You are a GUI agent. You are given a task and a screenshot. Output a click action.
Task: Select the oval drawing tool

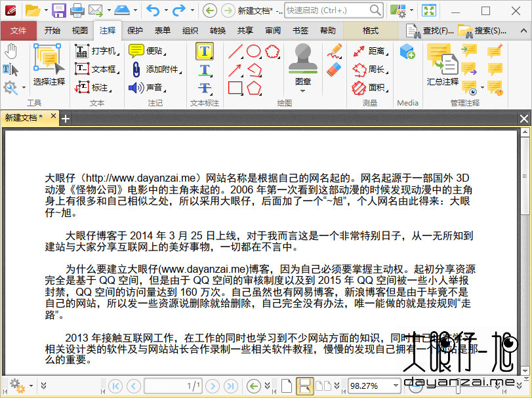(253, 51)
